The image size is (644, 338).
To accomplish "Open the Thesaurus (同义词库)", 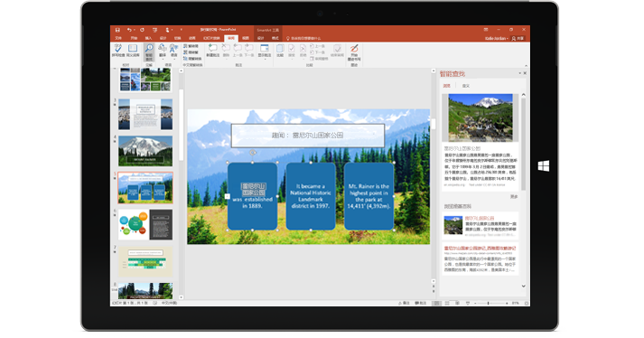I will point(133,51).
